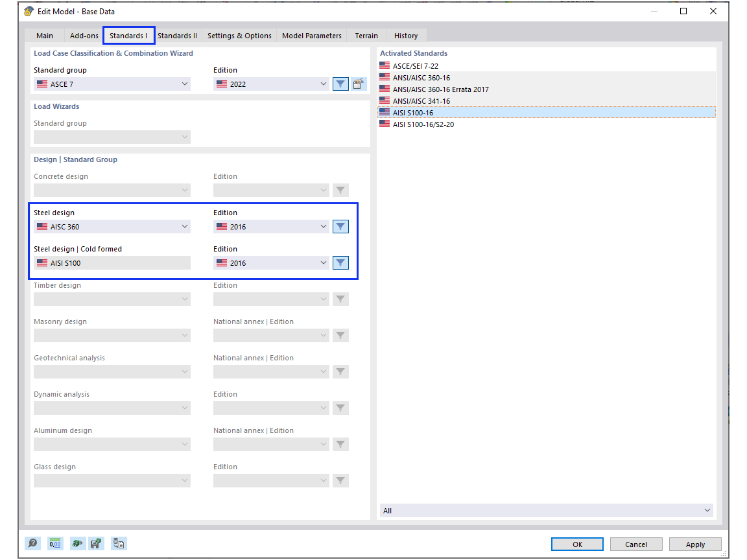The width and height of the screenshot is (747, 560).
Task: Select the AISI S100-16 list entry
Action: [x=547, y=112]
